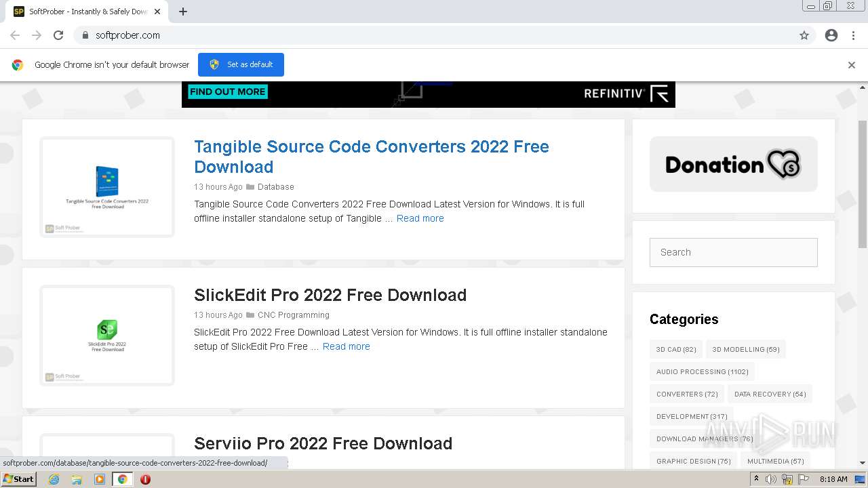Open the media player taskbar icon

pos(100,479)
